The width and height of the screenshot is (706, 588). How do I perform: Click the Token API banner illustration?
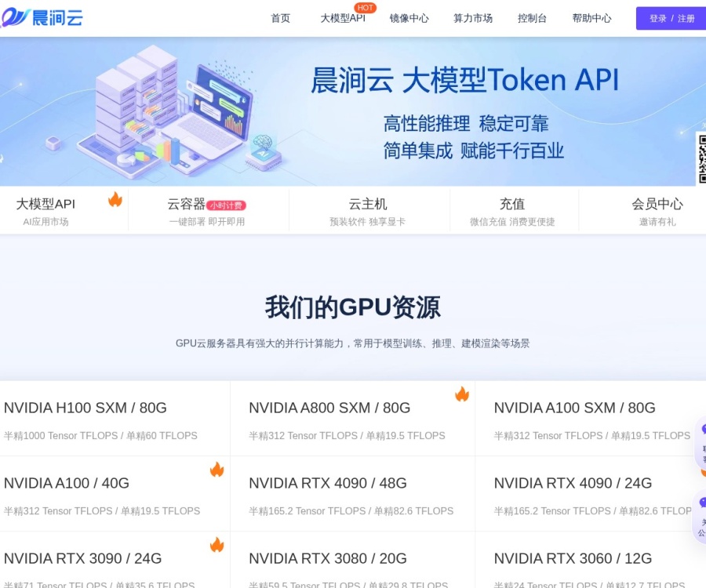(180, 111)
